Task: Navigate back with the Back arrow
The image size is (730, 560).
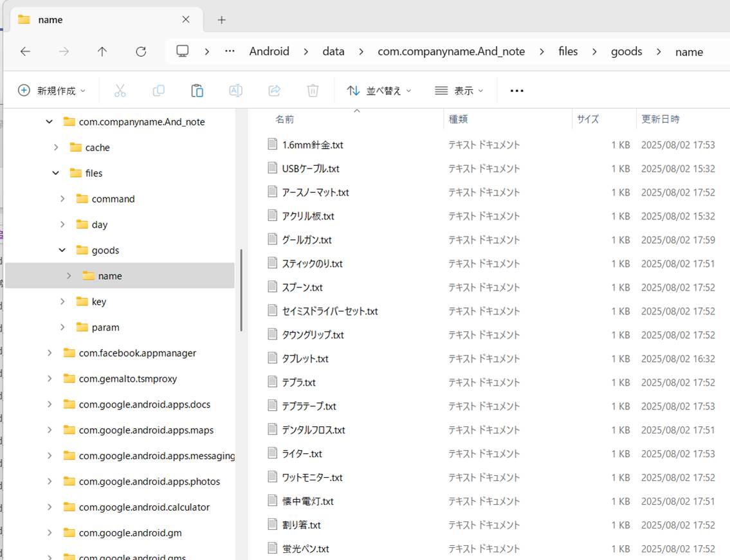Action: coord(25,51)
